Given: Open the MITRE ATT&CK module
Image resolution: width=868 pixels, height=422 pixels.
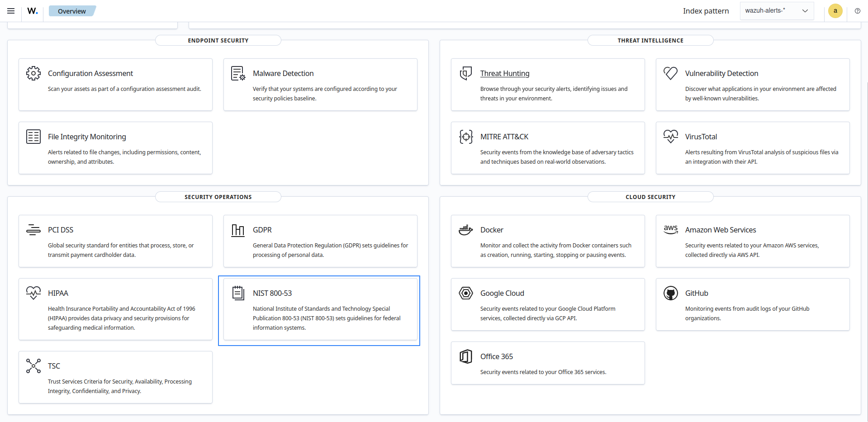Looking at the screenshot, I should 504,137.
